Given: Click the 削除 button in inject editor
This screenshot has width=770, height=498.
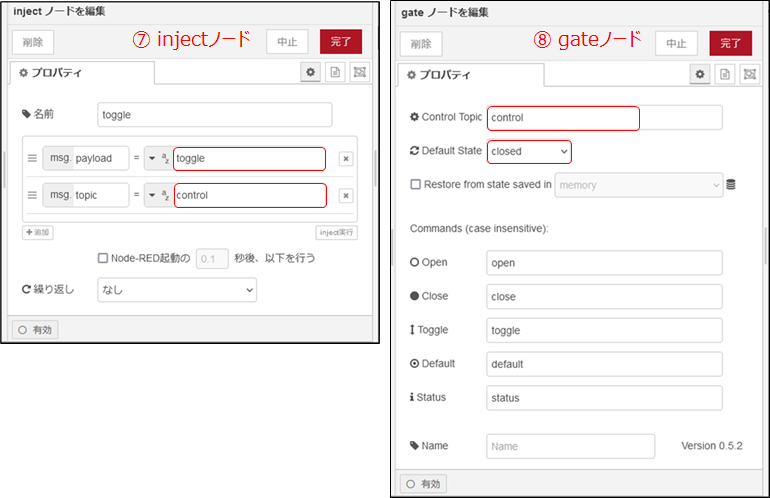Looking at the screenshot, I should [x=33, y=42].
